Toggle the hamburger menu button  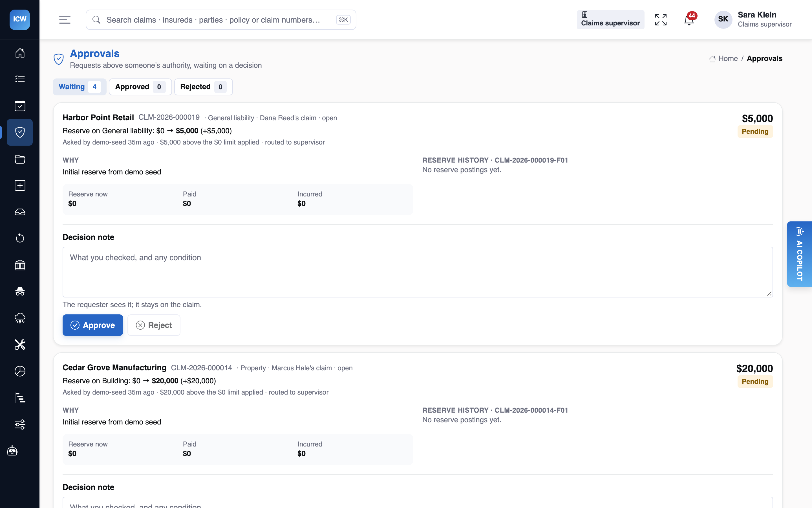tap(65, 20)
